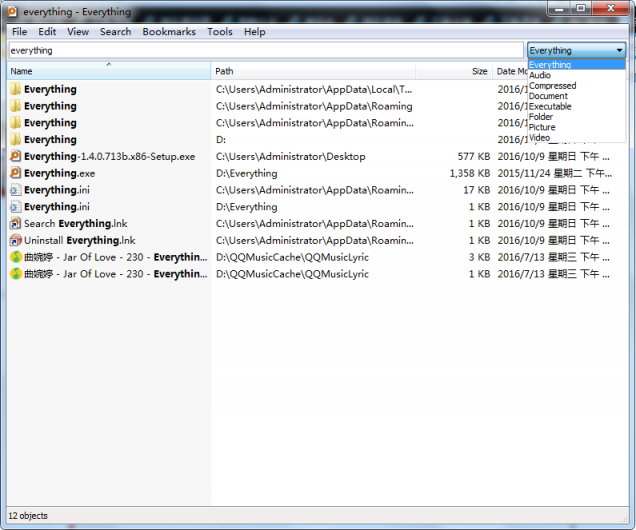The height and width of the screenshot is (530, 636).
Task: Choose the Audio filter option
Action: pyautogui.click(x=576, y=75)
